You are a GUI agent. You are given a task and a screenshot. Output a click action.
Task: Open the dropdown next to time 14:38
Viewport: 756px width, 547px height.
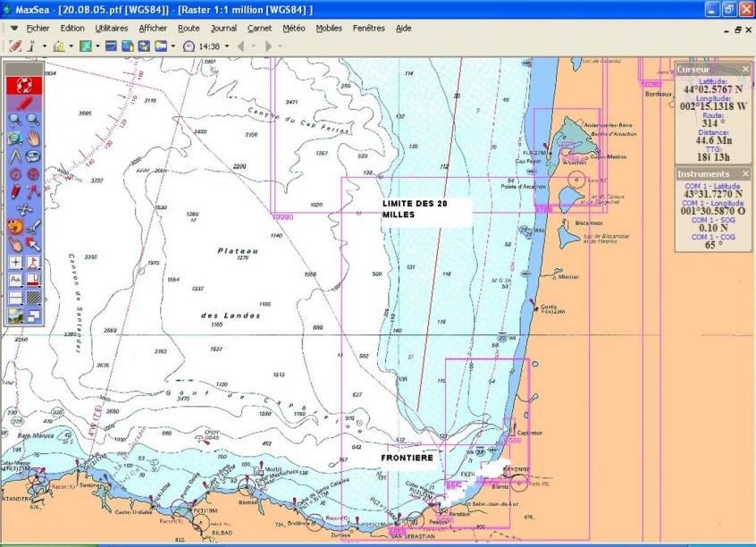click(227, 46)
